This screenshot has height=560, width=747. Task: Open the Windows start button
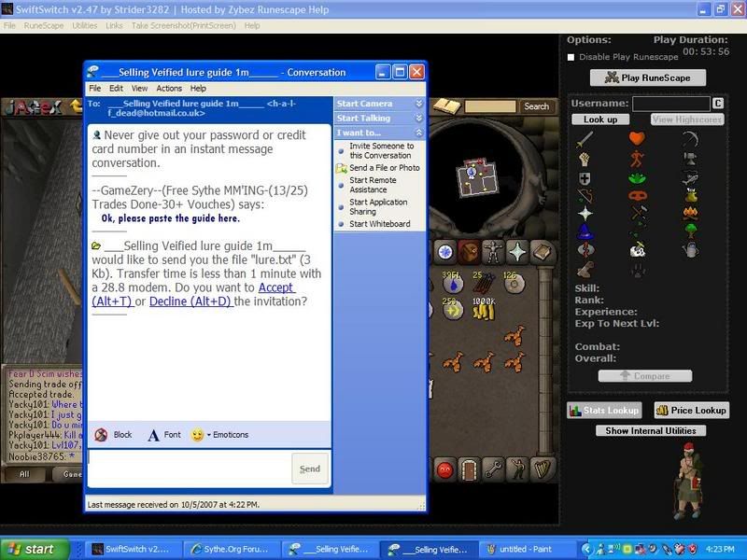34,549
